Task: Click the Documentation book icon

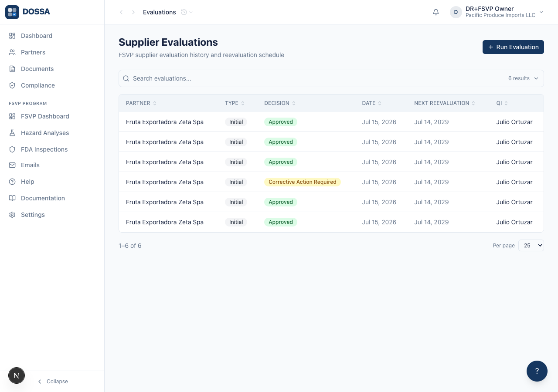Action: (12, 198)
